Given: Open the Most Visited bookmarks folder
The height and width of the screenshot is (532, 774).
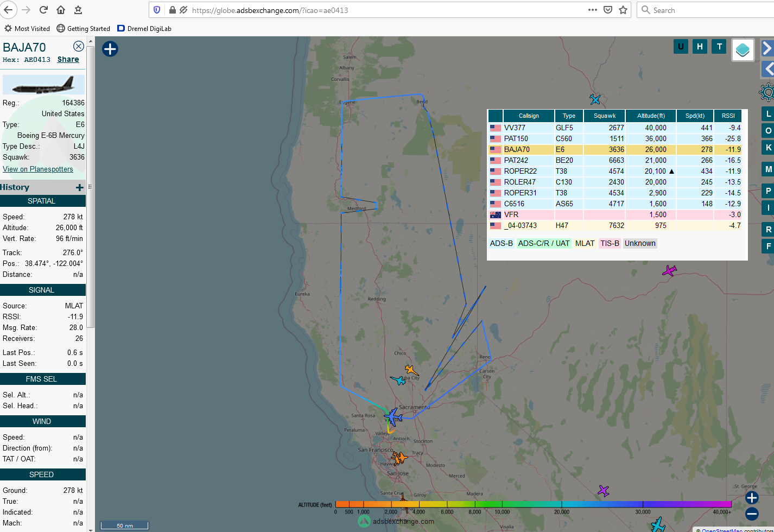Looking at the screenshot, I should (27, 28).
